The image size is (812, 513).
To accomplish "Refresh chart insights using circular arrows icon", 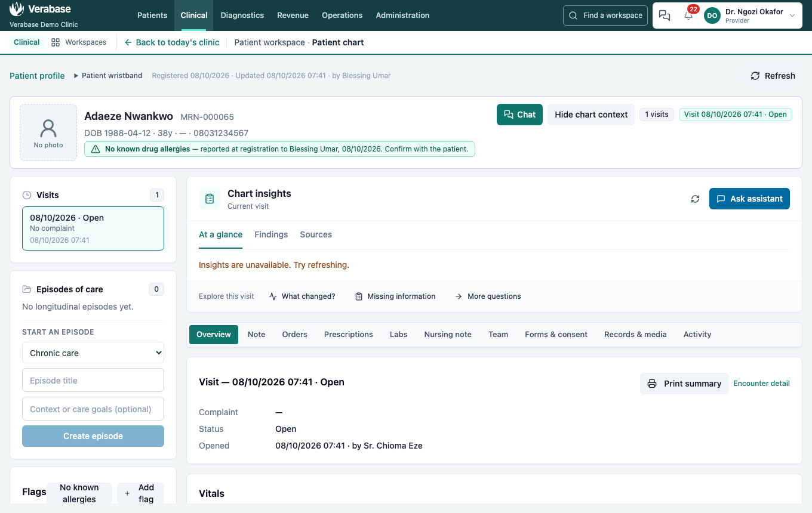I will (x=695, y=199).
